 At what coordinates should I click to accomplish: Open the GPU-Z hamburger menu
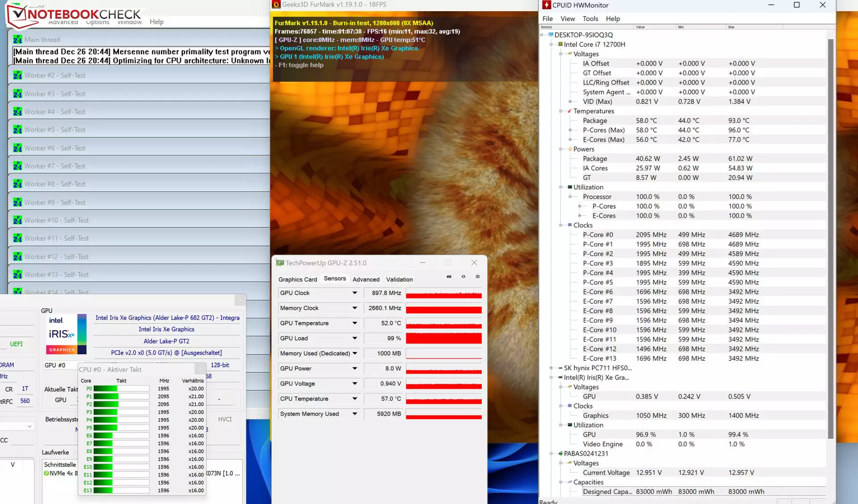click(478, 277)
